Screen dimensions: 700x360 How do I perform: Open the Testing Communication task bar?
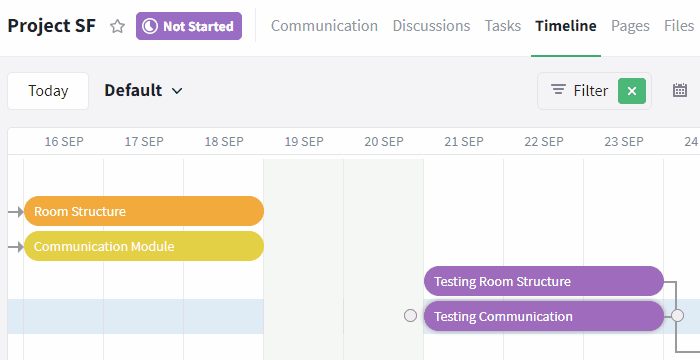point(544,316)
